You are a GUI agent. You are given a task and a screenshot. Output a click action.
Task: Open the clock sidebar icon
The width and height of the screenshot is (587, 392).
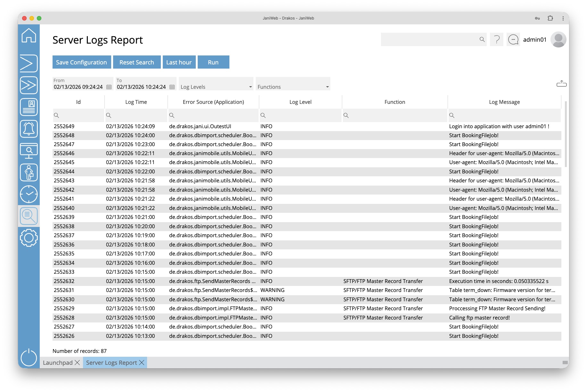point(29,194)
